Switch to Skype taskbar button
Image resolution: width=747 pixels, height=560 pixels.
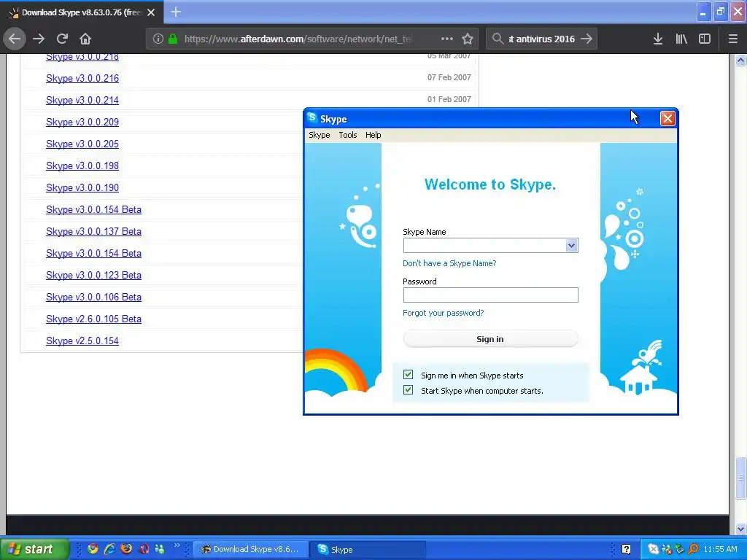[x=368, y=549]
